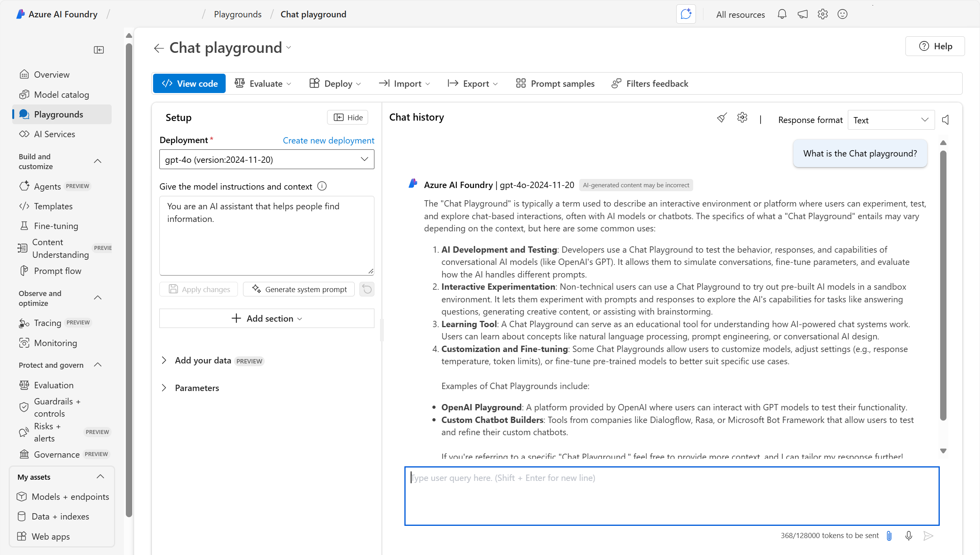Open the Export dropdown
The image size is (980, 555).
(473, 84)
